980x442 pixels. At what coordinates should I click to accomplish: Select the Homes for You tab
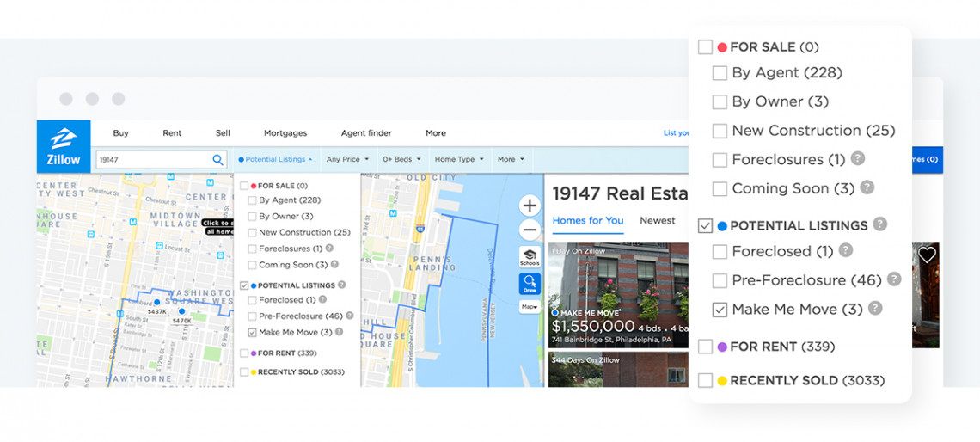coord(587,221)
